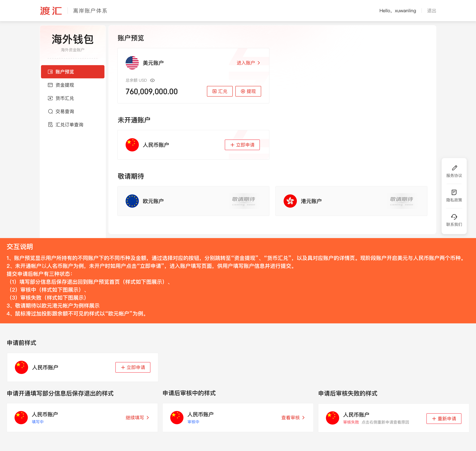This screenshot has height=451, width=476.
Task: Click 立即申请 under 申请前样式
Action: [x=133, y=367]
